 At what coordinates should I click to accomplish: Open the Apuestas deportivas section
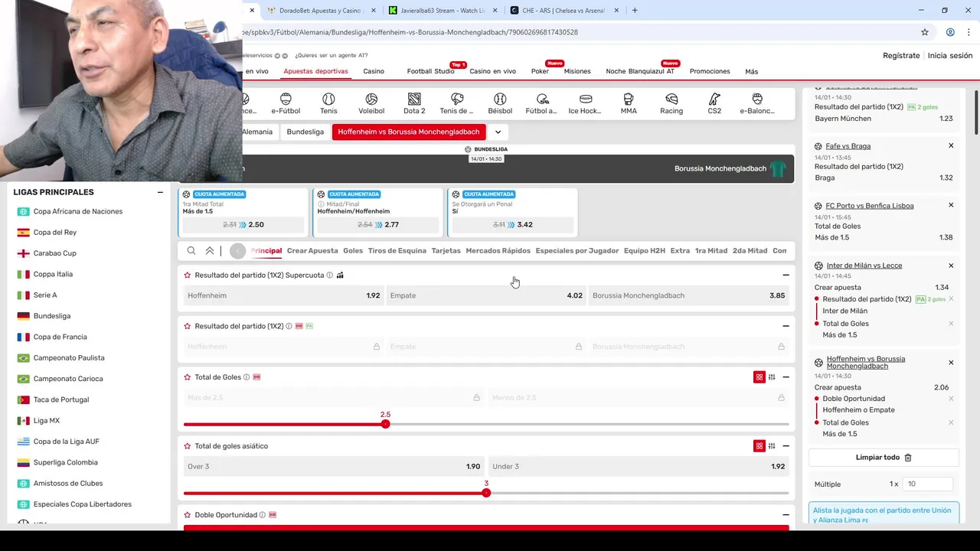pyautogui.click(x=315, y=71)
